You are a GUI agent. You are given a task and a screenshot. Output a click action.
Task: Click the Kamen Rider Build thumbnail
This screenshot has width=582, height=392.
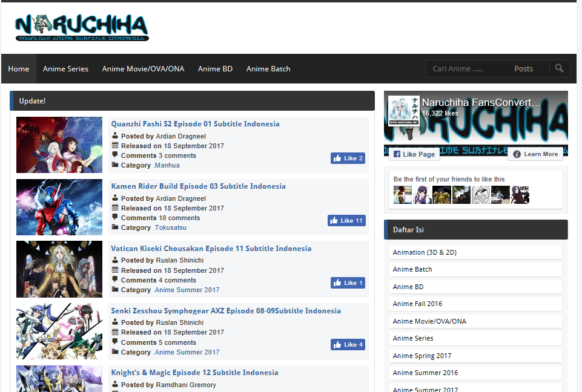pyautogui.click(x=59, y=207)
